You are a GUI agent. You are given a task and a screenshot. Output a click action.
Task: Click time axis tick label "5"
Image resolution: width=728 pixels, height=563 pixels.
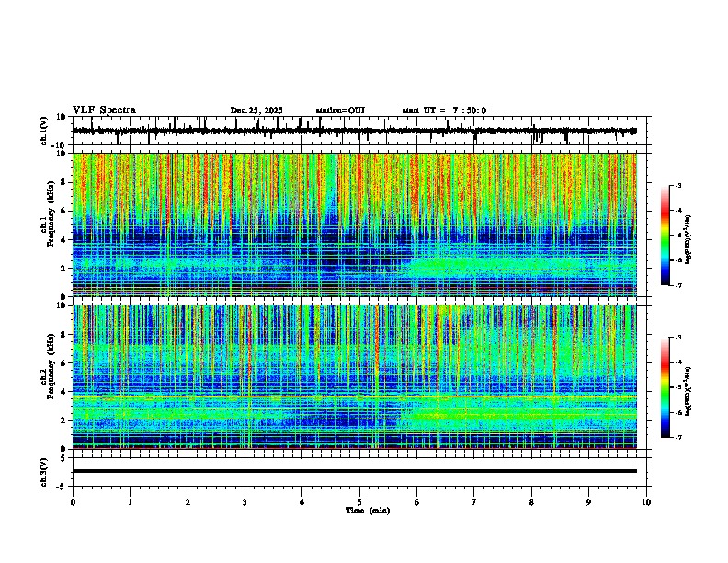click(359, 502)
